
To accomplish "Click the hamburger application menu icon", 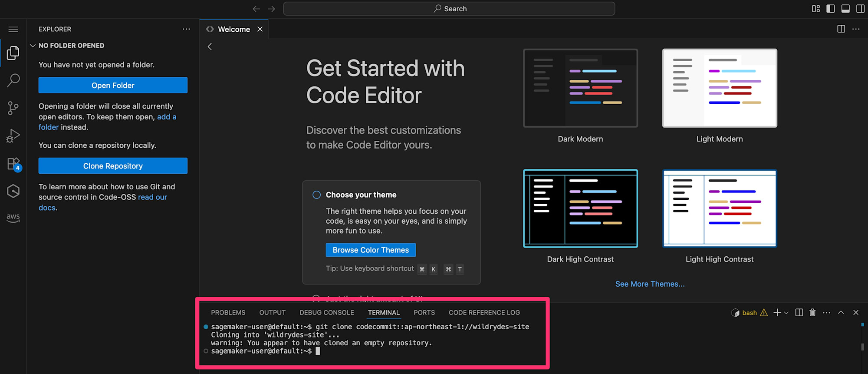I will [13, 29].
